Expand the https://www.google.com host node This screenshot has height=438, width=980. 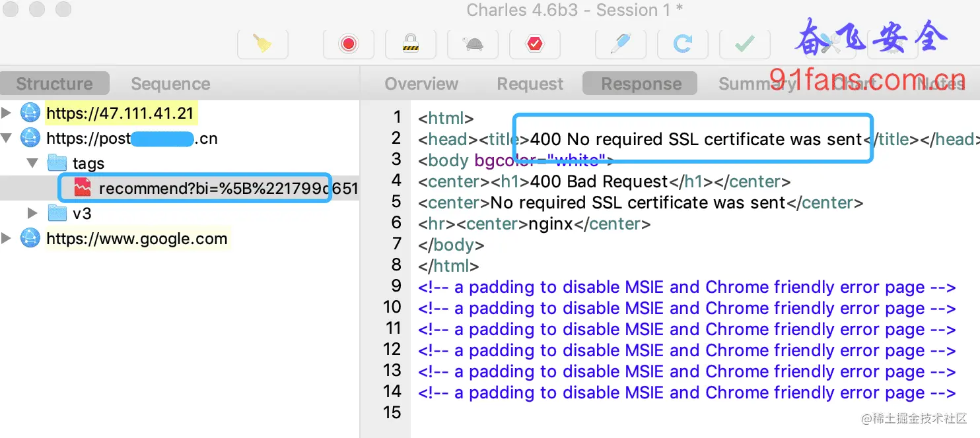(x=7, y=238)
